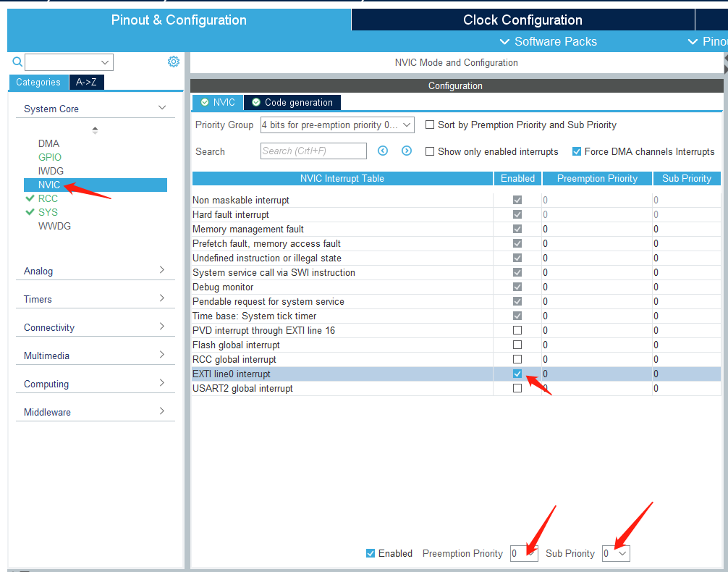Viewport: 728px width, 572px height.
Task: Open the Preemption Priority dropdown at bottom
Action: 524,553
